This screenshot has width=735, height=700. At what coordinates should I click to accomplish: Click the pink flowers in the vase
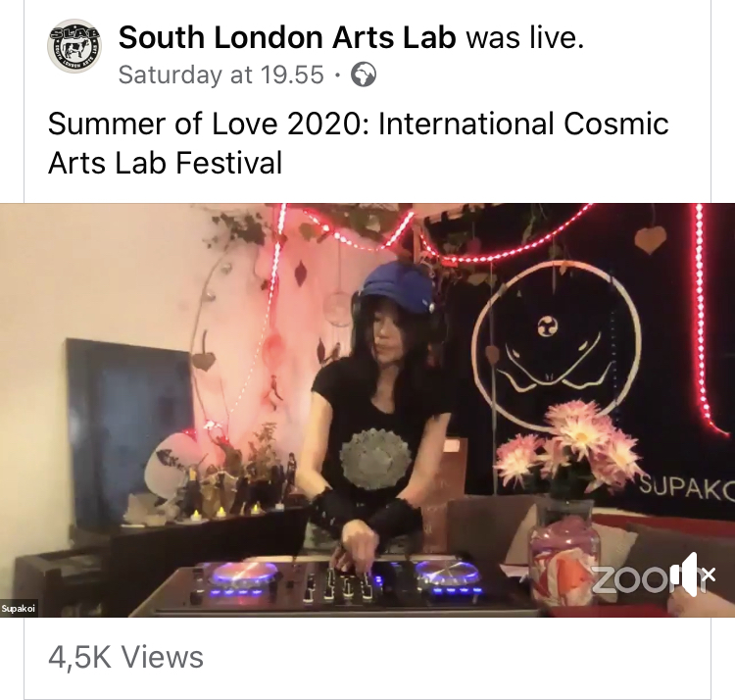(570, 447)
